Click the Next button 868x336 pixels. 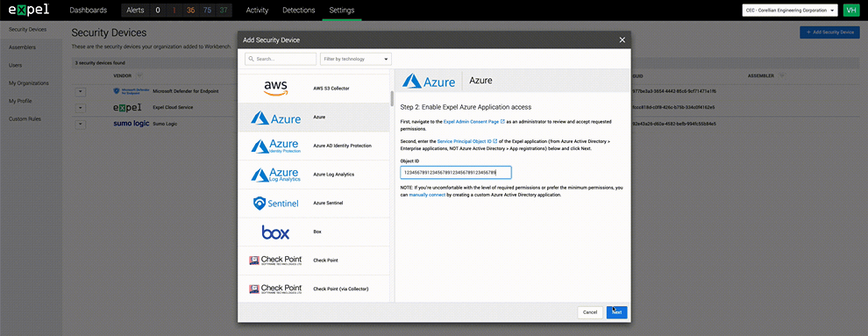coord(616,312)
